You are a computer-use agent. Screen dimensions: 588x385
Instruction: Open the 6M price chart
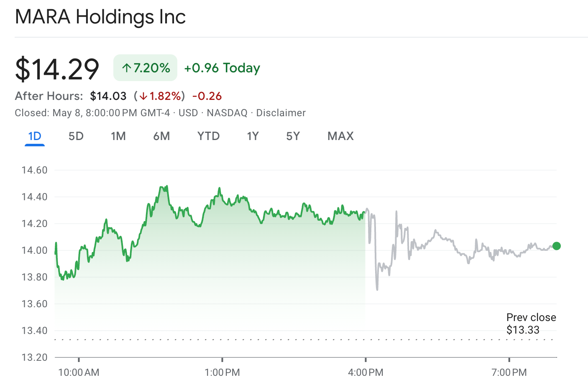pos(162,136)
